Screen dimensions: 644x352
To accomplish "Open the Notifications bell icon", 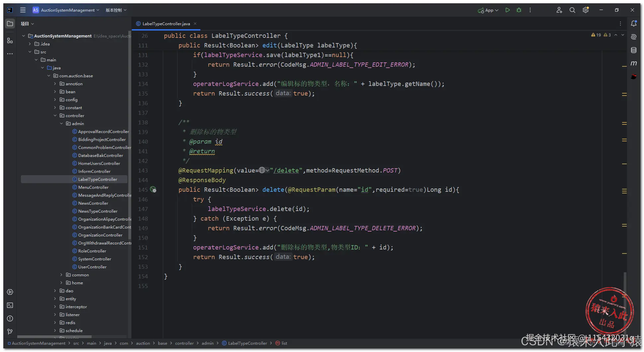I will 634,24.
